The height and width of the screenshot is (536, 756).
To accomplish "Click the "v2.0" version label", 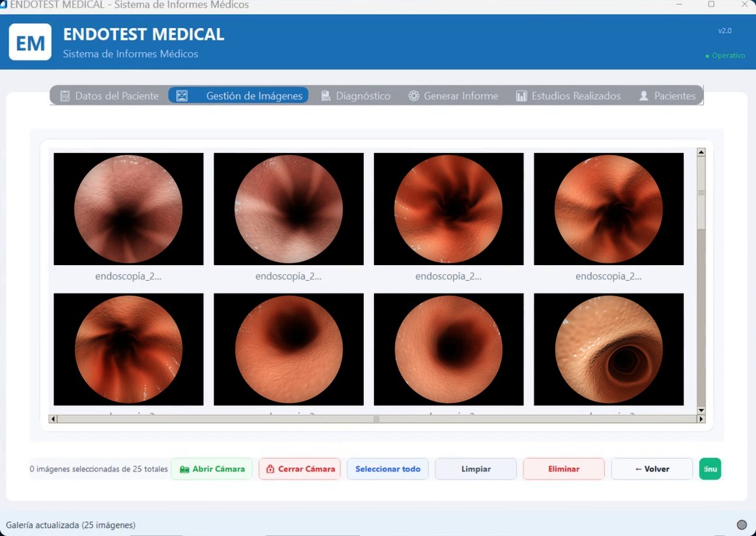I will (x=725, y=31).
